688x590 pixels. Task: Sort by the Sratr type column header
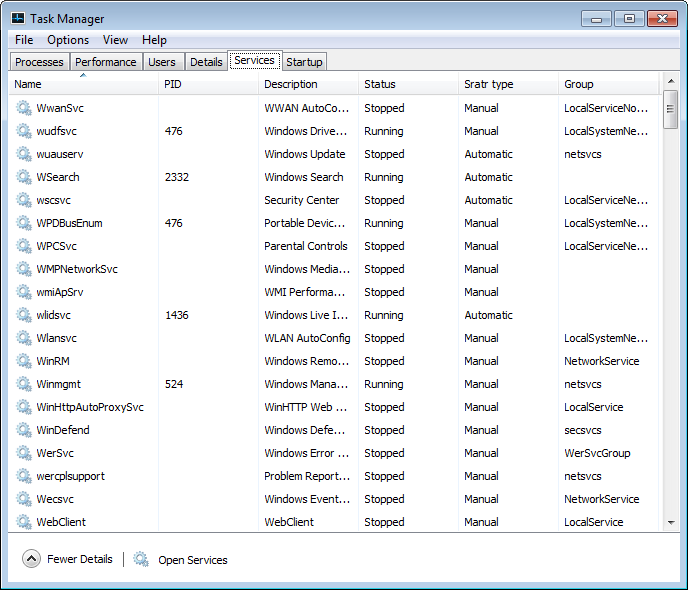tap(509, 84)
